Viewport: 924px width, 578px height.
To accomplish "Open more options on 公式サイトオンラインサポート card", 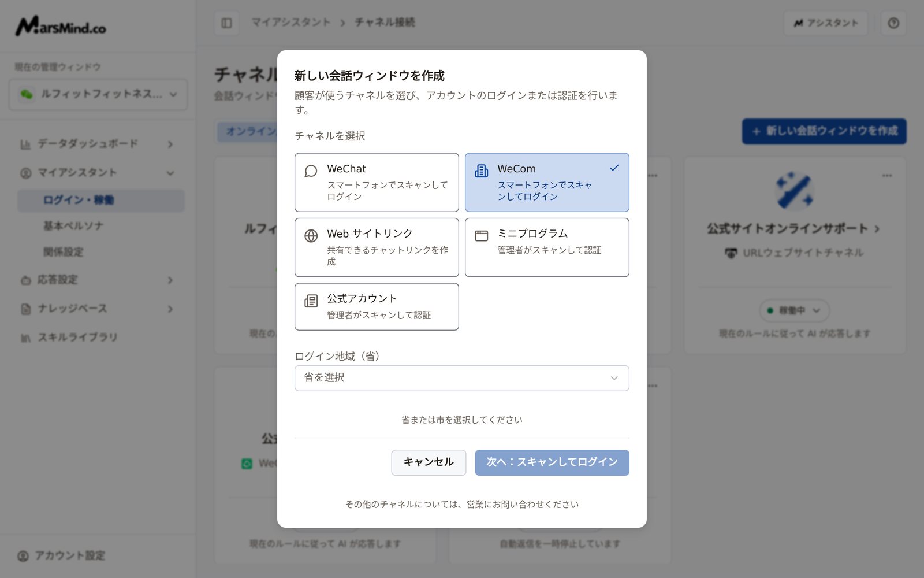I will click(886, 175).
